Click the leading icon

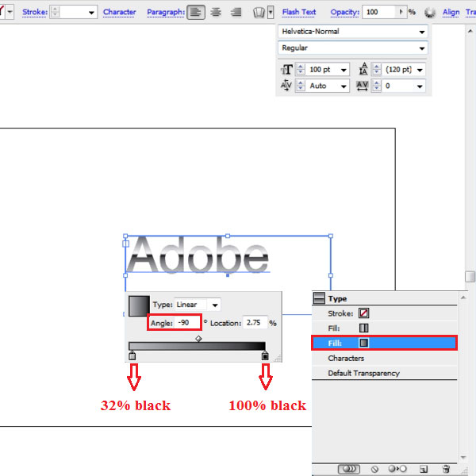click(363, 69)
